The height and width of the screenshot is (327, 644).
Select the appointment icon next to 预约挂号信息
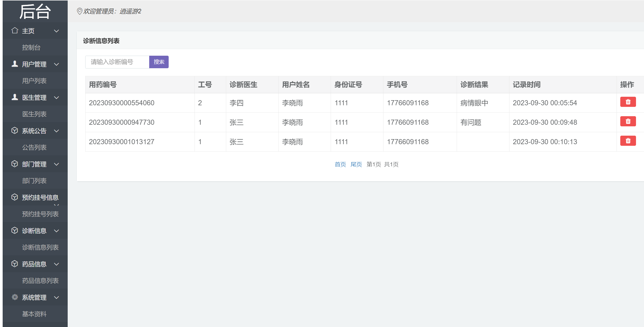[15, 197]
